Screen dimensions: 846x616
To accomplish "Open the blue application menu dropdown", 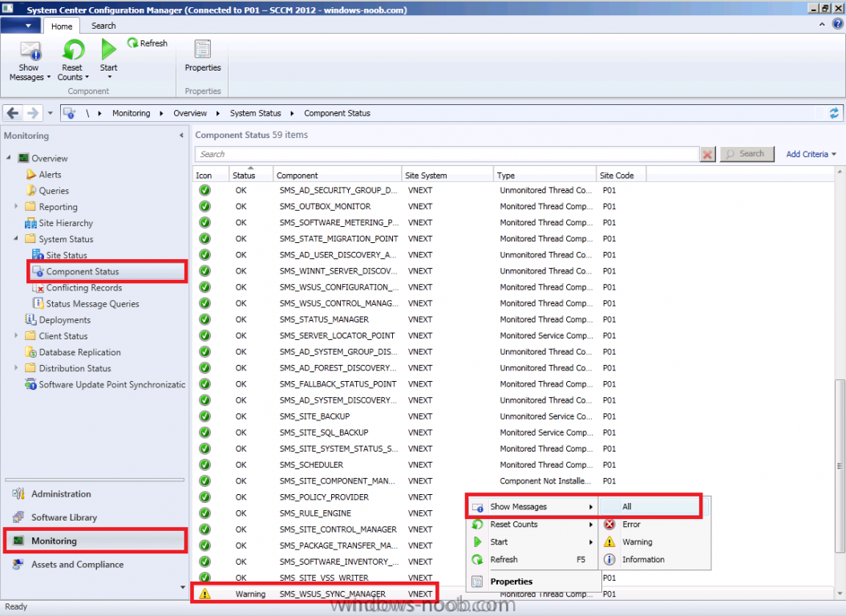I will pyautogui.click(x=21, y=26).
